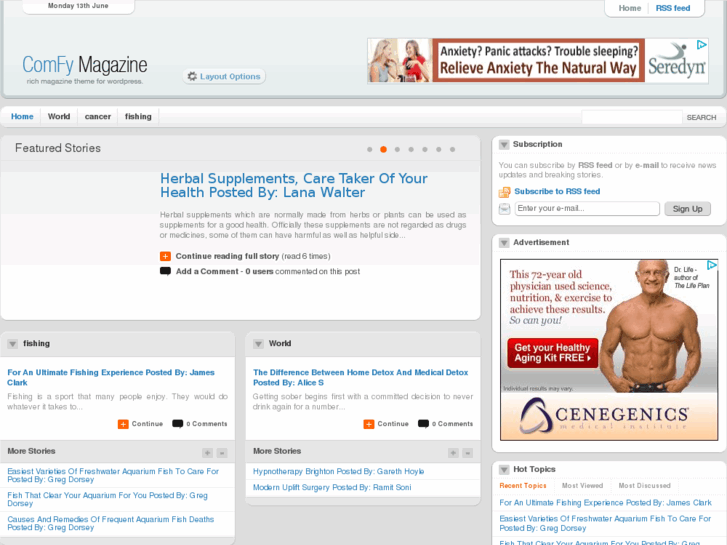Click the SEARCH button
This screenshot has height=545, width=727.
701,118
